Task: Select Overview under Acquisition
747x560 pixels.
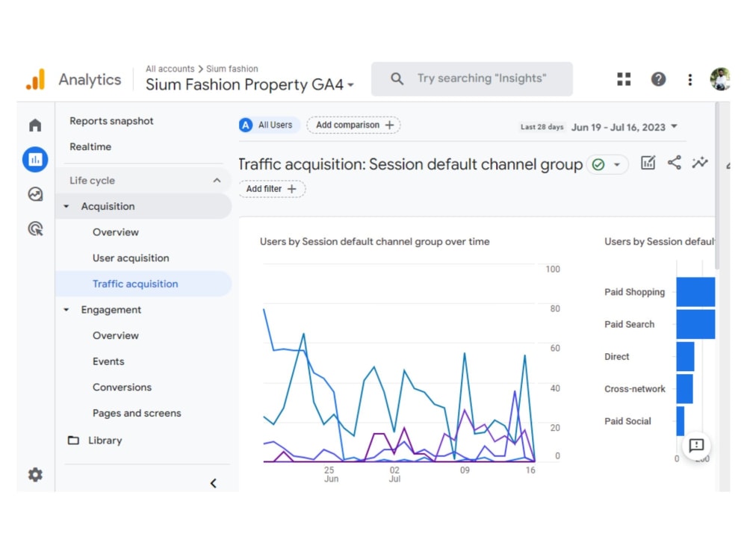Action: coord(116,232)
